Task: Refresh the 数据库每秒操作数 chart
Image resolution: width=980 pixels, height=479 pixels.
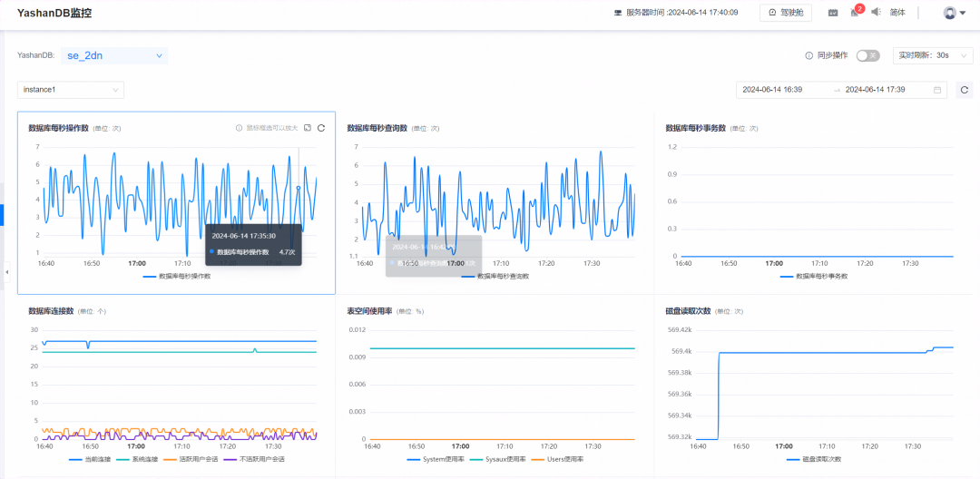Action: point(321,128)
